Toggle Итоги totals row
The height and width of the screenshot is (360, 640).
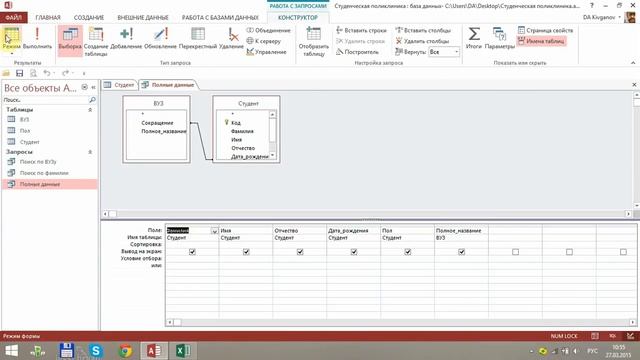tap(473, 38)
